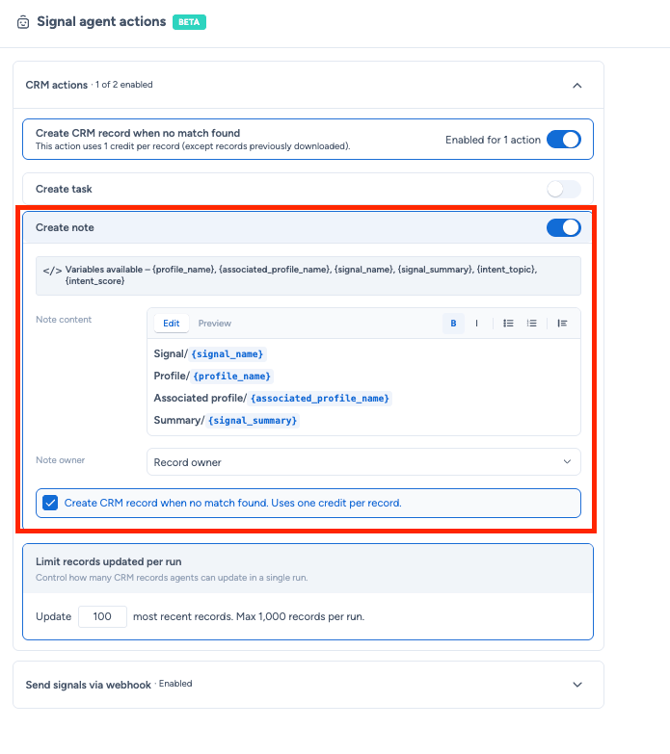The height and width of the screenshot is (754, 670).
Task: Insert a numbered list in note
Action: [531, 323]
